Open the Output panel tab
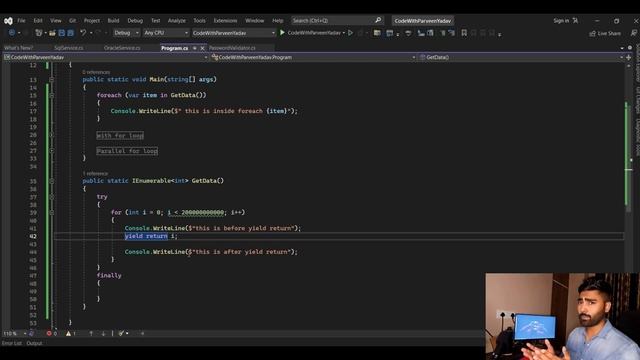 coord(34,343)
